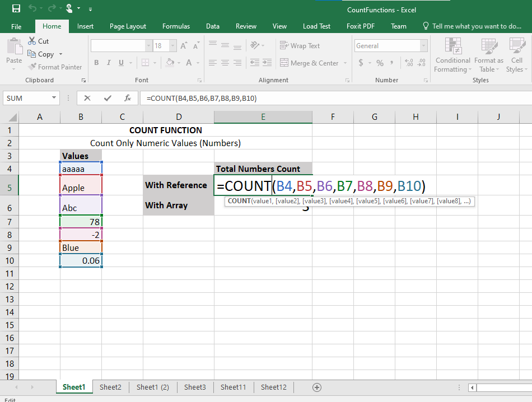
Task: Click the horizontal scrollbar left arrow
Action: 472,387
